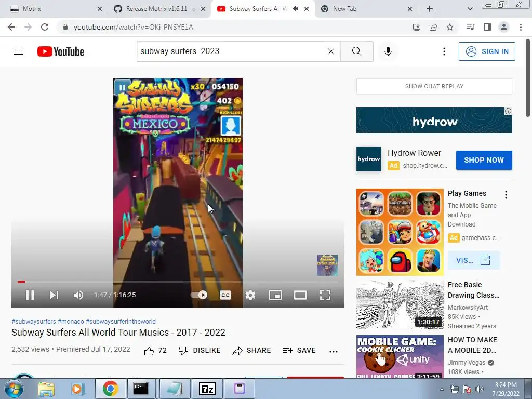
Task: Save video to playlist
Action: pos(299,351)
